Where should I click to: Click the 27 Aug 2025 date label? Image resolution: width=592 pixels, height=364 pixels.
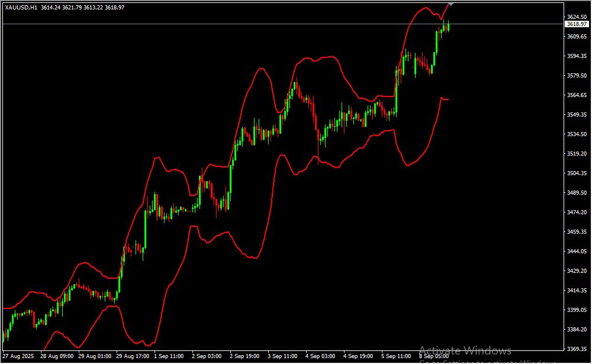tap(18, 356)
